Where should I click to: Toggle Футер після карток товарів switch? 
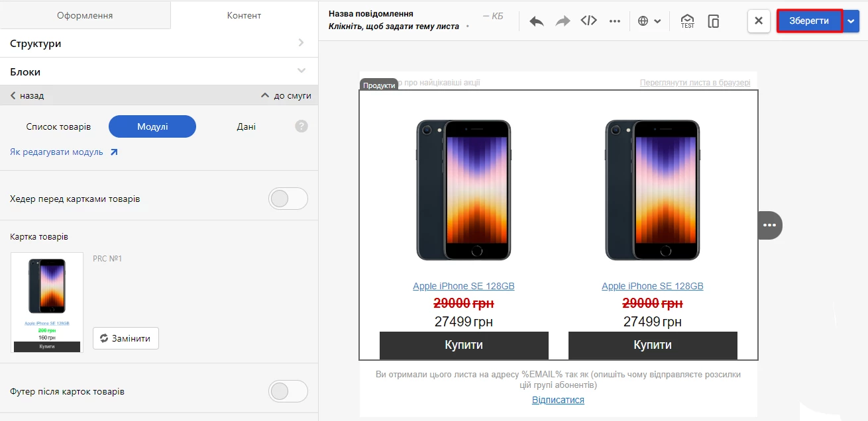click(288, 391)
